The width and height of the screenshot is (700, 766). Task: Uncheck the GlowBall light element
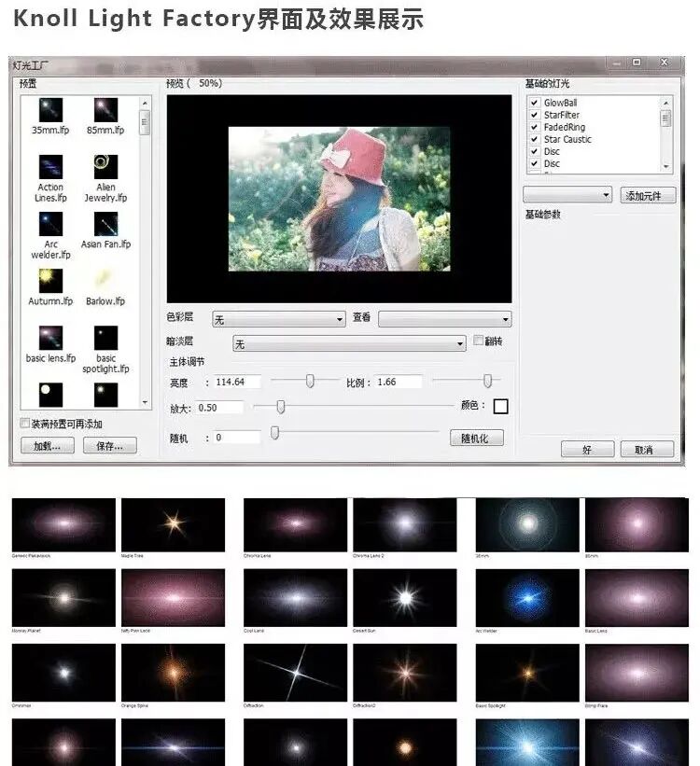(x=534, y=103)
